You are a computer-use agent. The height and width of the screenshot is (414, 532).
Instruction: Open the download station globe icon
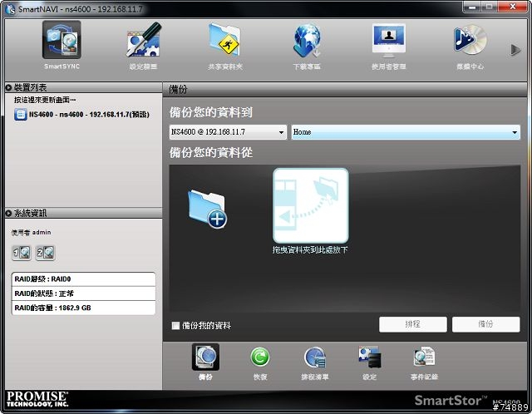[x=307, y=40]
